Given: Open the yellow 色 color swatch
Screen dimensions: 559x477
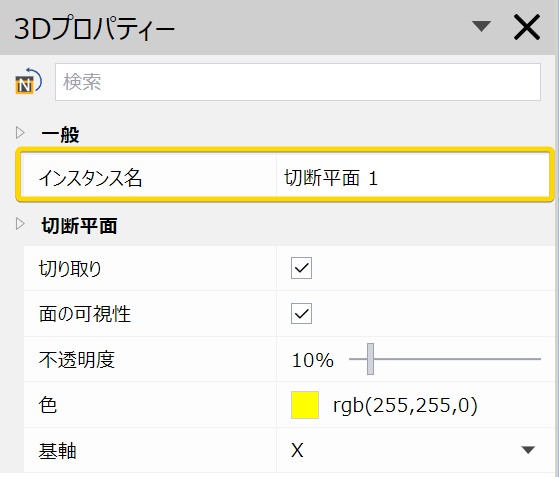Looking at the screenshot, I should tap(305, 405).
